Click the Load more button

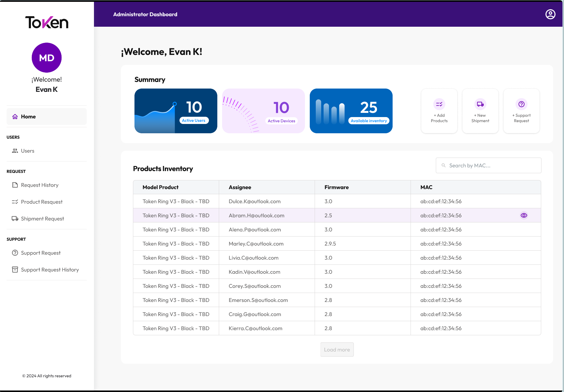pyautogui.click(x=337, y=349)
